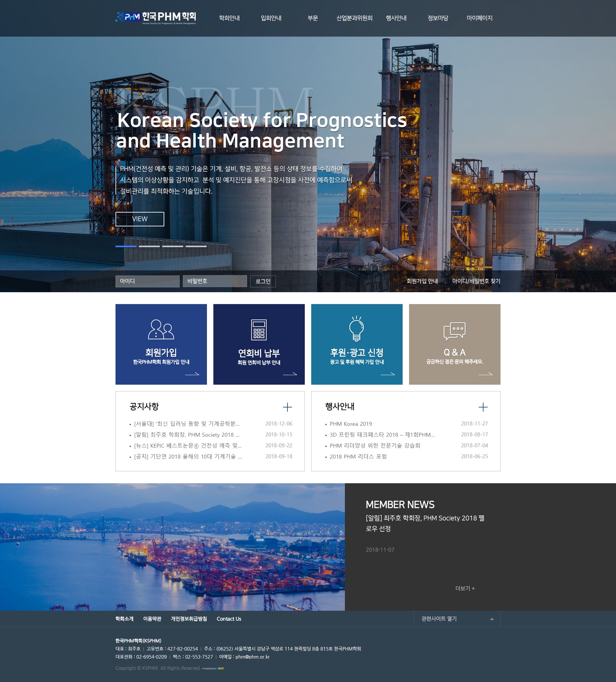The width and height of the screenshot is (616, 682).
Task: Click the calculator icon for 연회비 납부
Action: pos(259,329)
